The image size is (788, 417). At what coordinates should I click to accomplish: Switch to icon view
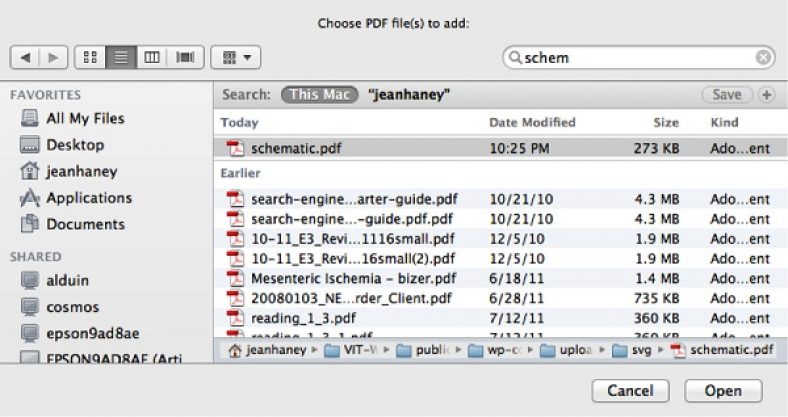pos(90,57)
